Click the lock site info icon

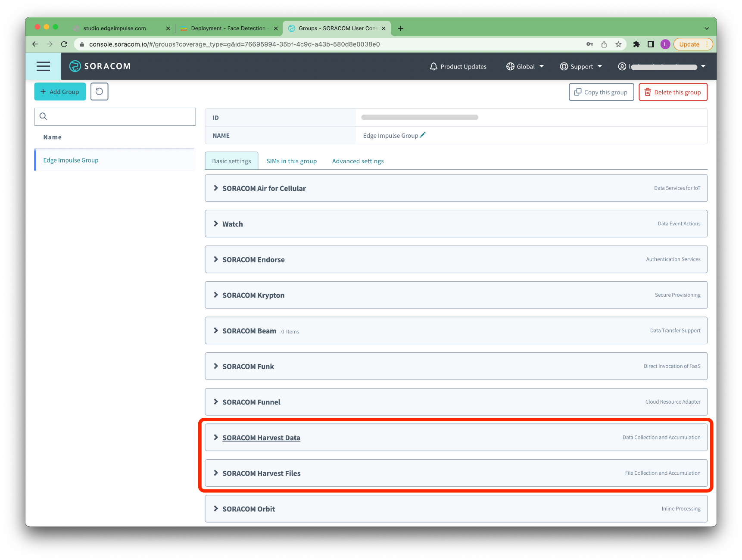[82, 44]
